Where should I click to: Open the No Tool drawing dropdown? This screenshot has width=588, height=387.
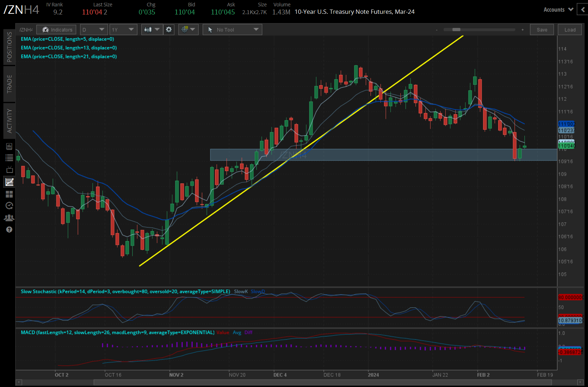232,29
